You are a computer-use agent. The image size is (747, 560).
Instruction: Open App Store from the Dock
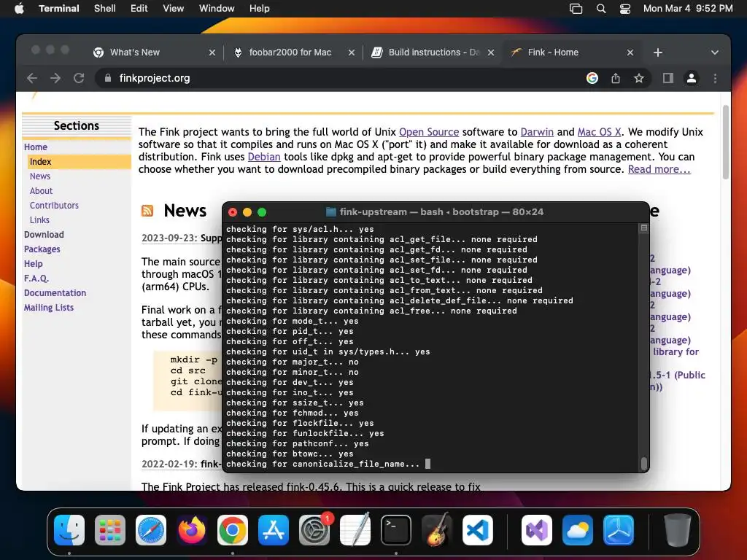pyautogui.click(x=274, y=530)
